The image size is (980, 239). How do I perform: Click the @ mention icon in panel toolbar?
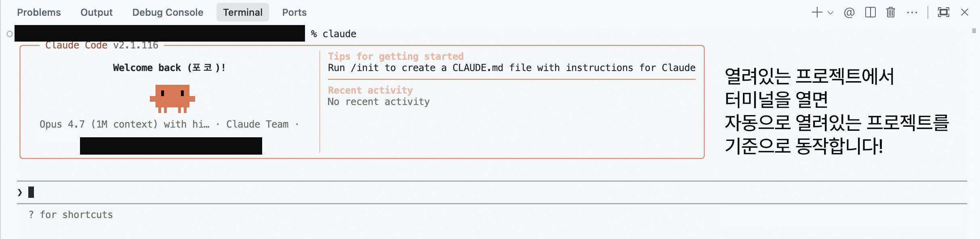pos(849,13)
